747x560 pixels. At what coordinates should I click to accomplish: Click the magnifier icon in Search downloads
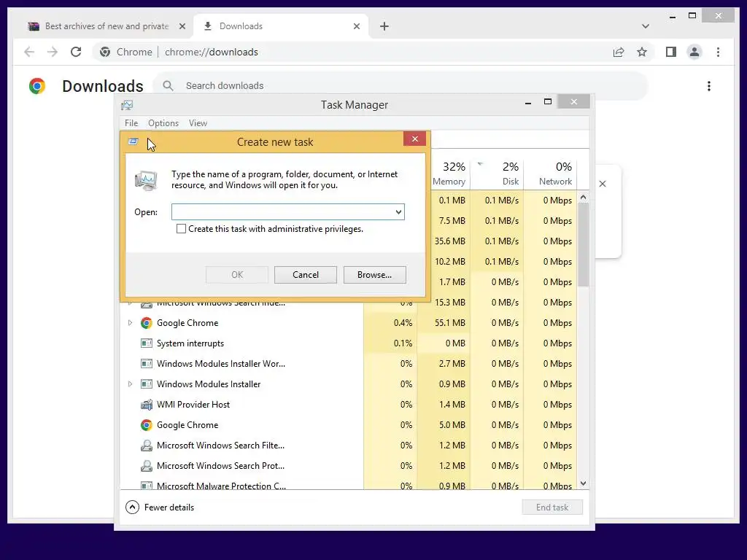168,86
